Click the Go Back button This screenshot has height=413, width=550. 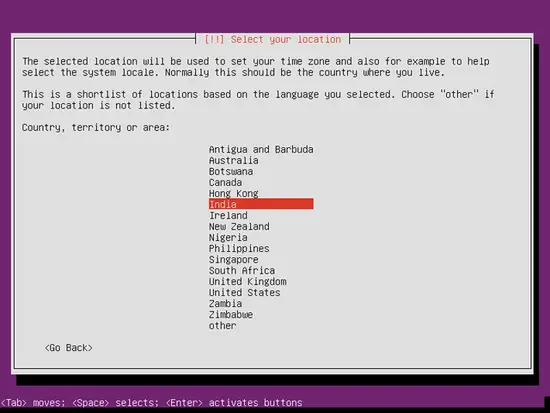click(68, 348)
